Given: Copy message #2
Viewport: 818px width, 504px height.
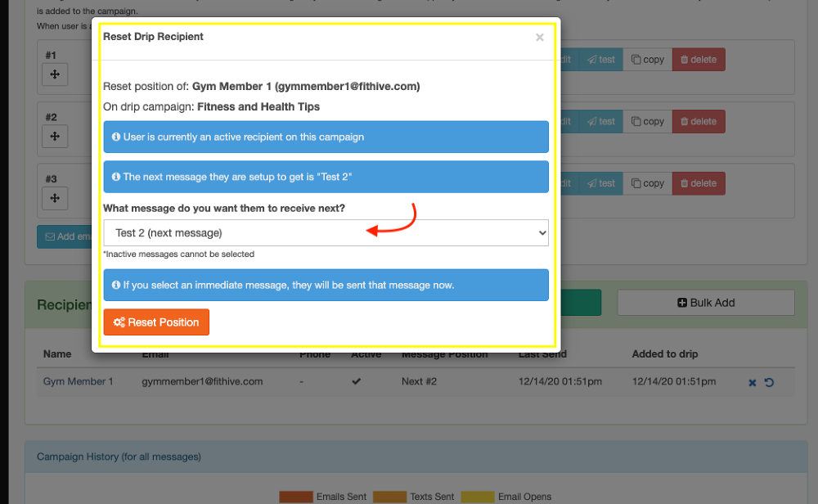Looking at the screenshot, I should (646, 121).
